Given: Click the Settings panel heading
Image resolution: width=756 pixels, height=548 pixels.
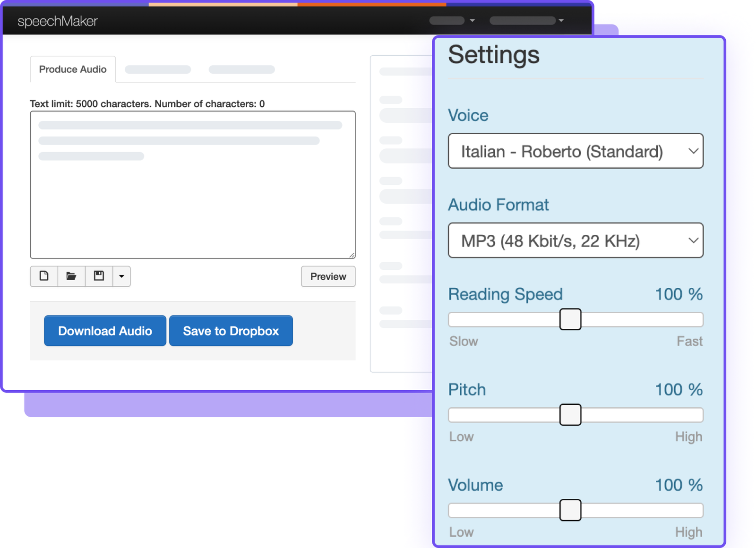Looking at the screenshot, I should coord(493,54).
